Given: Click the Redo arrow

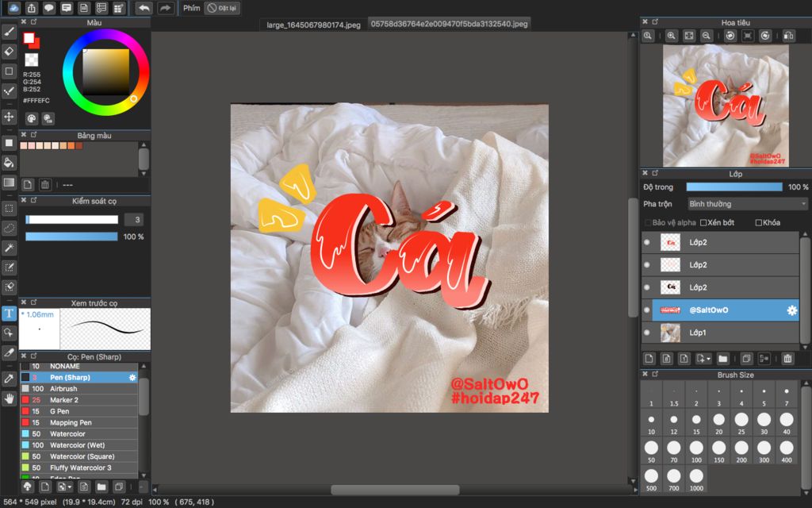Looking at the screenshot, I should click(165, 8).
